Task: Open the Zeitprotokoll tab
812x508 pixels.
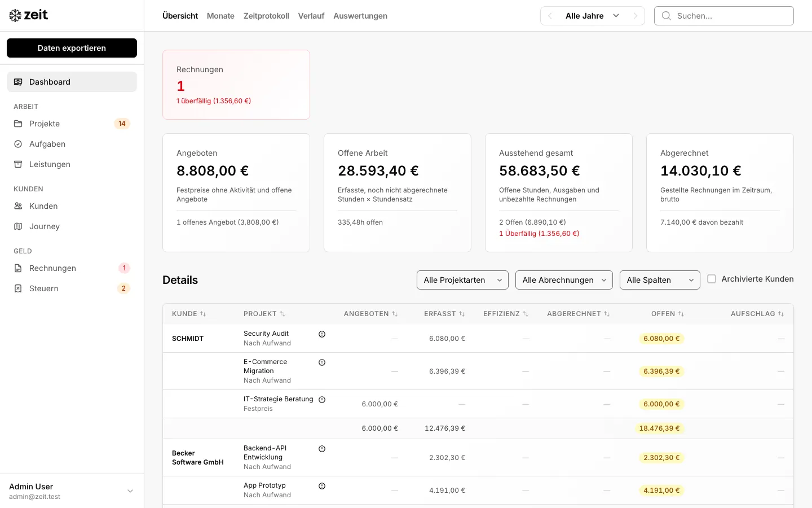Action: pyautogui.click(x=266, y=16)
